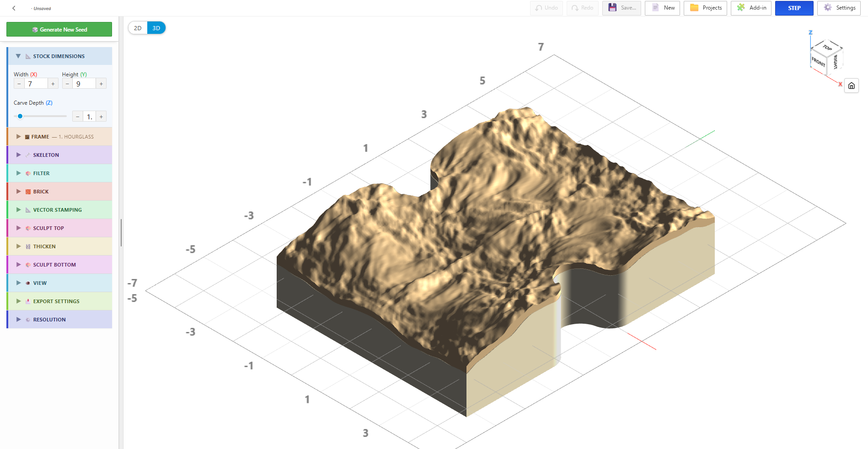
Task: Expand the Frame Hourglass section
Action: (x=60, y=137)
